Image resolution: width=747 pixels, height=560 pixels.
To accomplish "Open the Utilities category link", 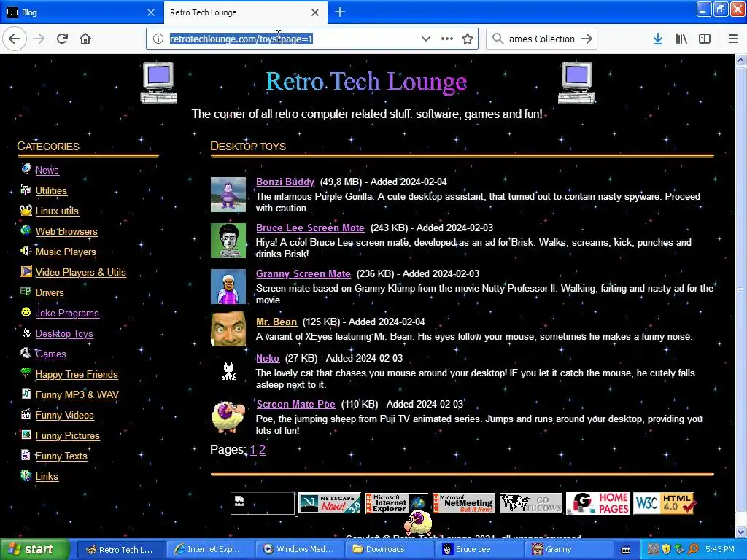I will coord(52,190).
